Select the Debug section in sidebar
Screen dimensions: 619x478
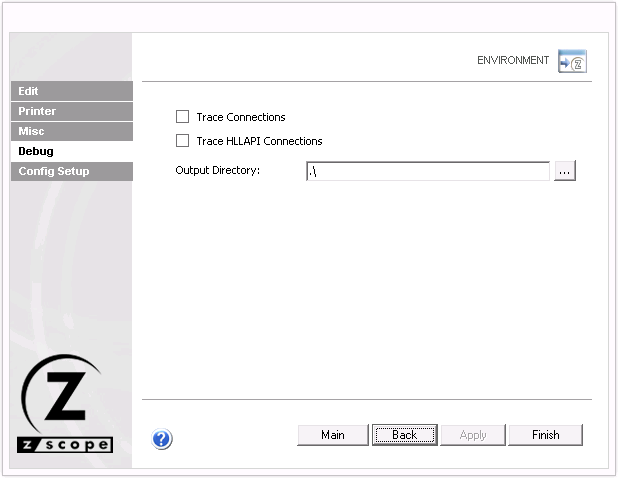coord(72,151)
